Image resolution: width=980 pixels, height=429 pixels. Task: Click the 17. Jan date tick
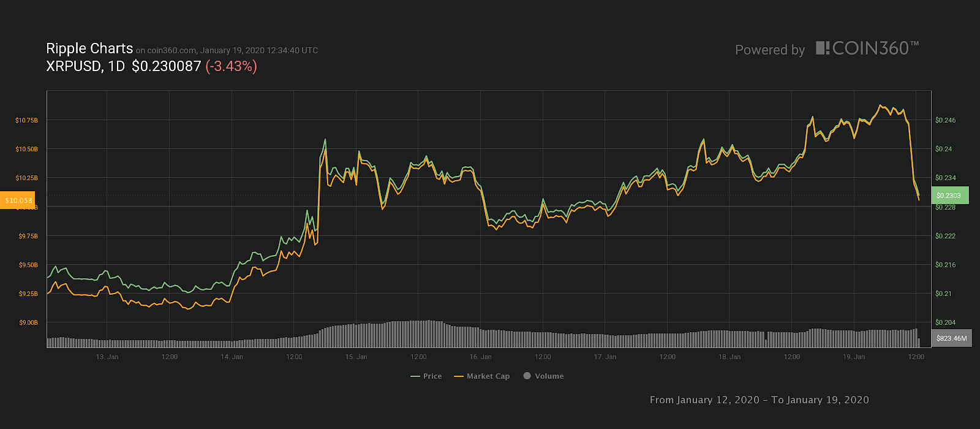[x=605, y=357]
